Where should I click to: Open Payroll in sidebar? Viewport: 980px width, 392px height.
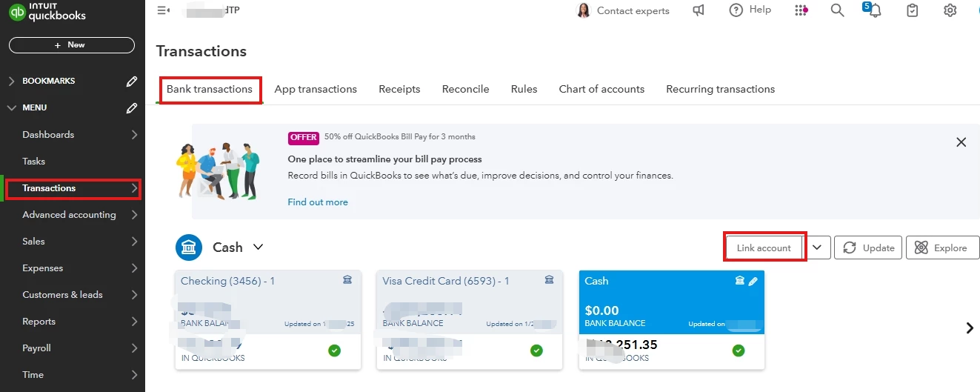(36, 348)
